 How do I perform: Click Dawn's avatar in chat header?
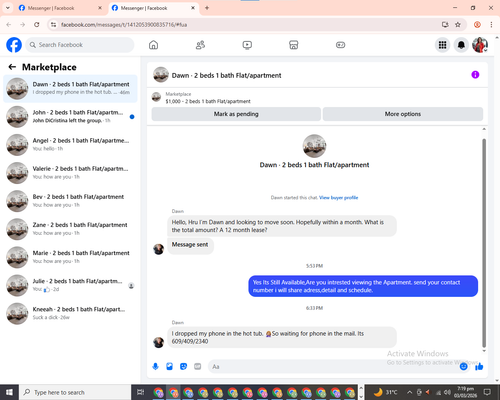pos(161,75)
